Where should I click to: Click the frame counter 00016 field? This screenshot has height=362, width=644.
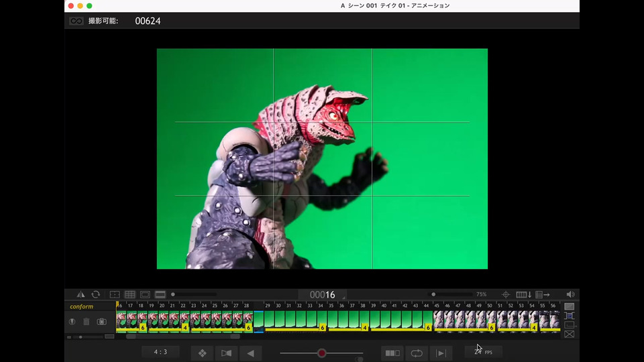pos(323,295)
